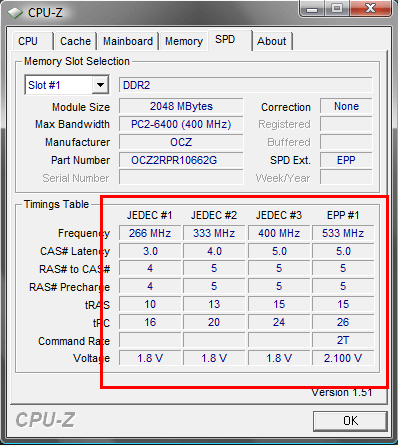This screenshot has height=445, width=398.
Task: Click the tRAS value 10
Action: tap(150, 304)
